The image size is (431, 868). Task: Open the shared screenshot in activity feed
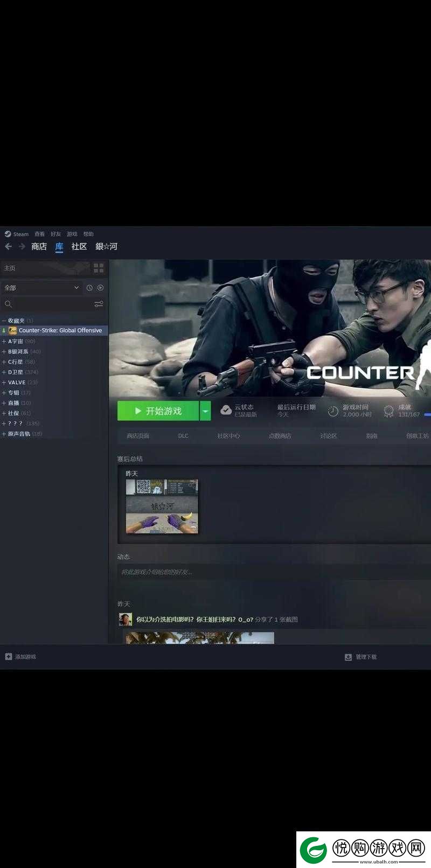click(x=200, y=638)
